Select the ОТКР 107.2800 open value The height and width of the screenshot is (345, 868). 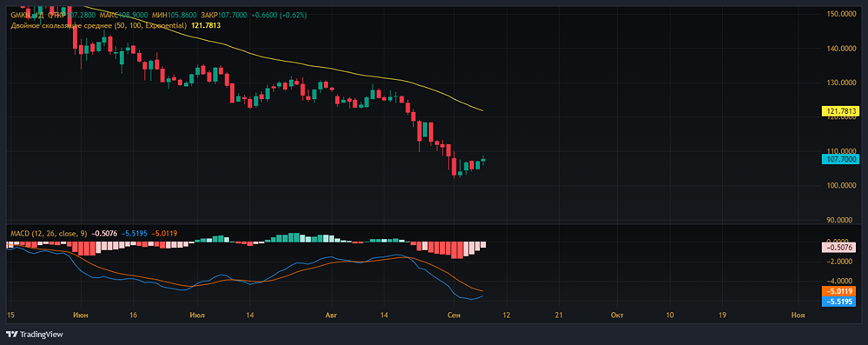tap(73, 15)
